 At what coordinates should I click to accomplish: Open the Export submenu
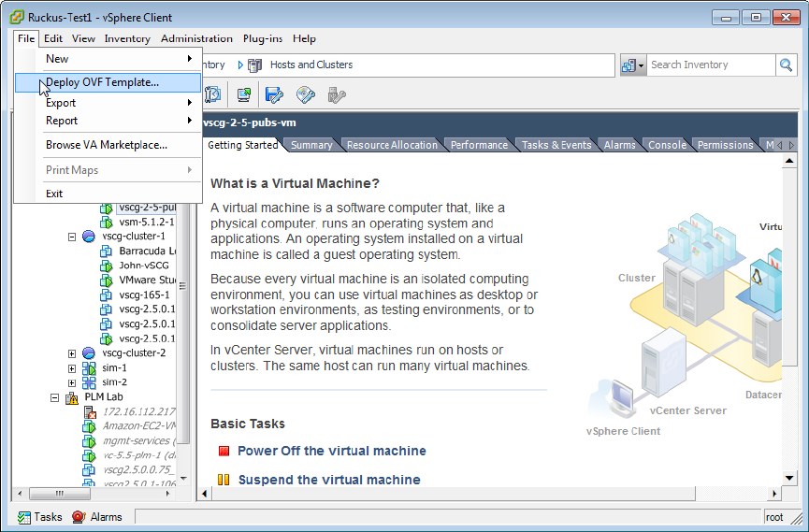[x=108, y=103]
